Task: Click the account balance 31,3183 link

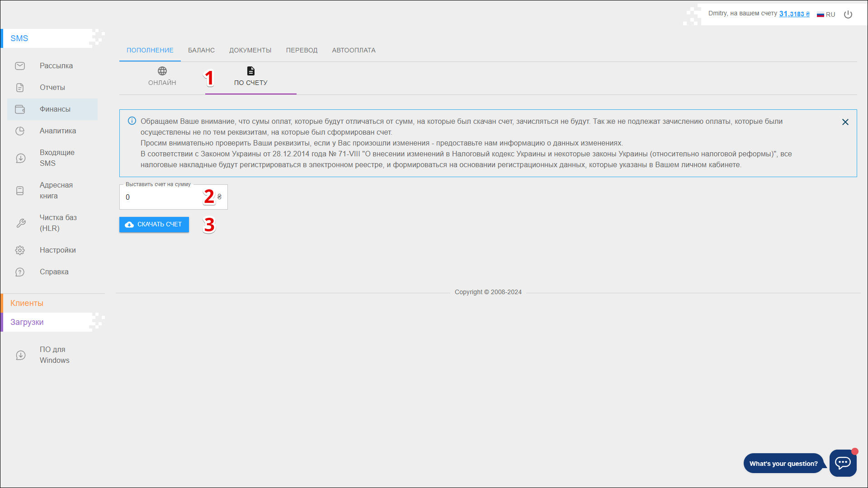Action: pyautogui.click(x=794, y=14)
